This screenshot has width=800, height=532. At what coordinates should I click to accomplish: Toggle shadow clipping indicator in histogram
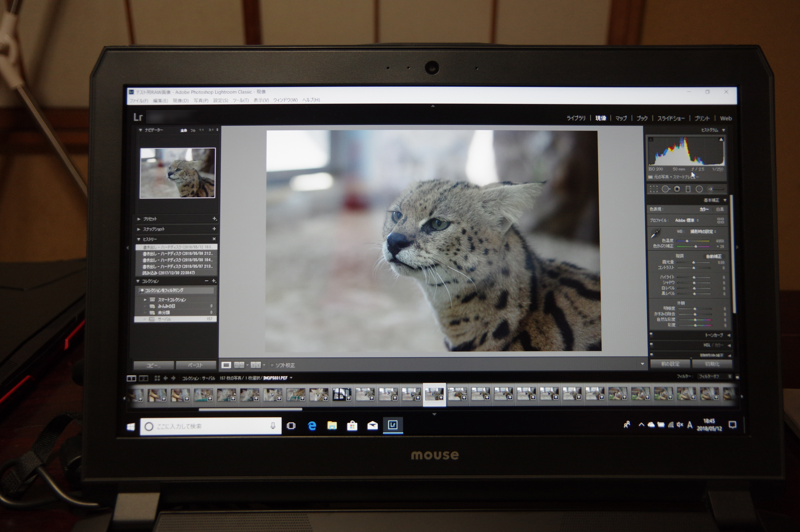pyautogui.click(x=651, y=139)
